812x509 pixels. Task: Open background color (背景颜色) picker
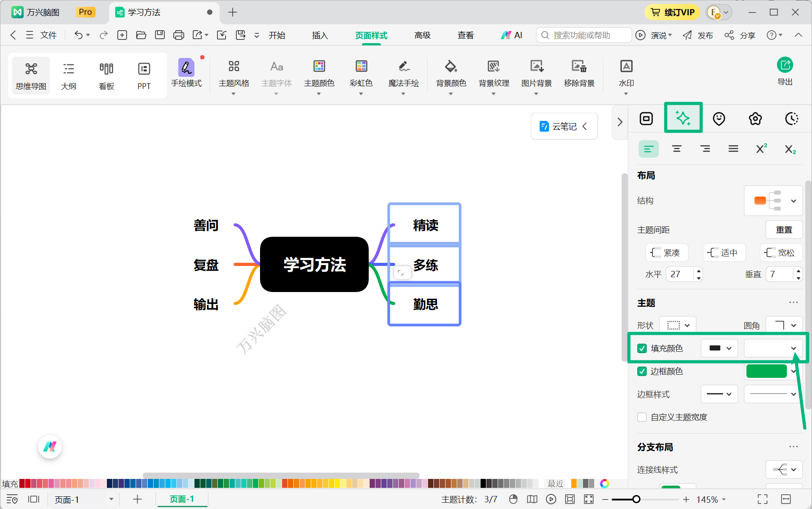[x=451, y=76]
